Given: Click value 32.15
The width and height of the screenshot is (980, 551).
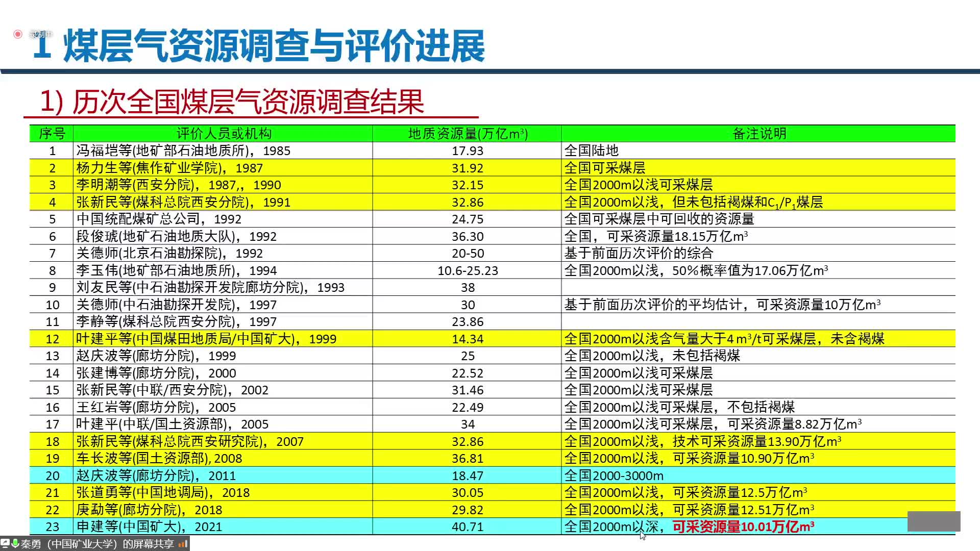Looking at the screenshot, I should (467, 185).
